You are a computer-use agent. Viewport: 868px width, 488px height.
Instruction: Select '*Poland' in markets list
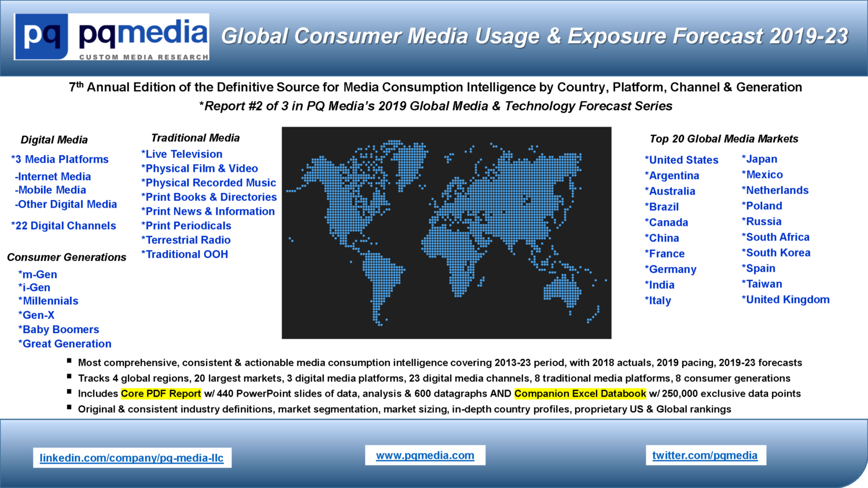tap(762, 206)
